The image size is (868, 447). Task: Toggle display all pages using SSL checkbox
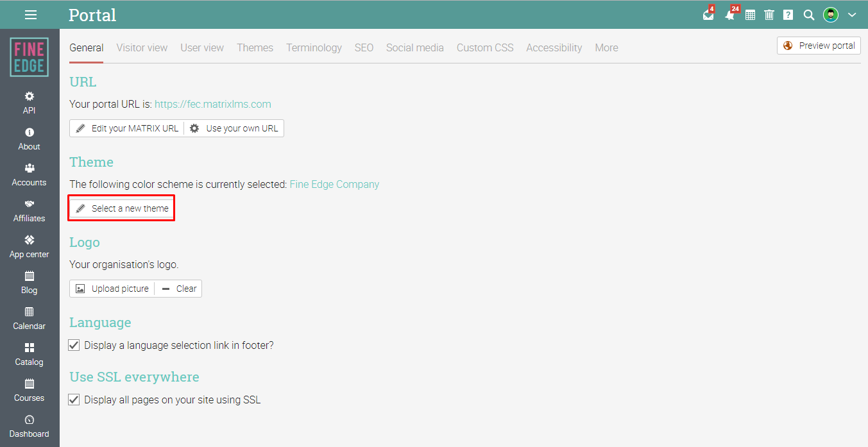(x=74, y=400)
